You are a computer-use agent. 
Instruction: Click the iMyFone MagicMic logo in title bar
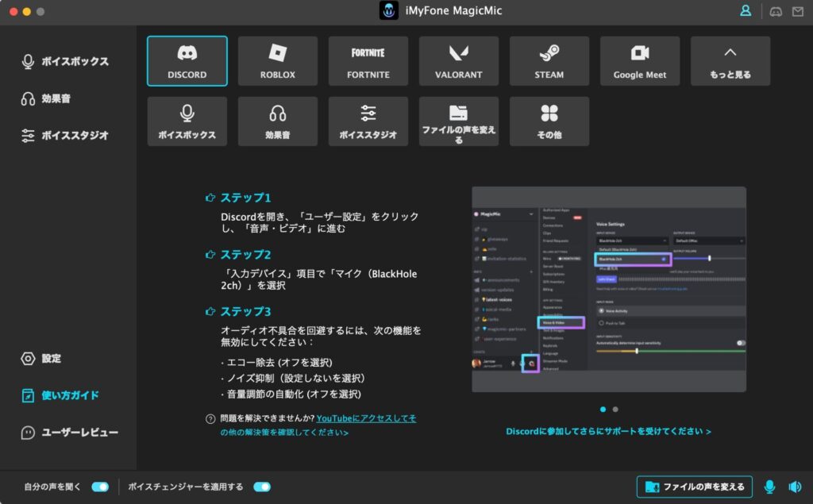tap(389, 10)
